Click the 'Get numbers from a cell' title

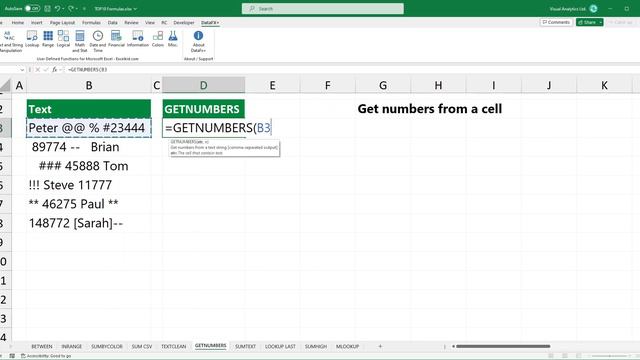[x=430, y=109]
